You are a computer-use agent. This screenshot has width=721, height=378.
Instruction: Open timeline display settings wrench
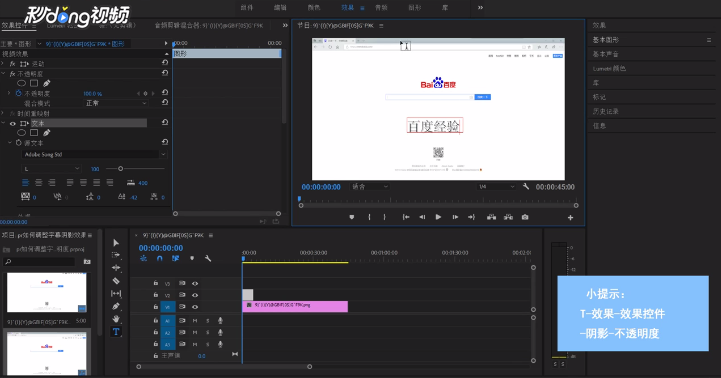208,258
